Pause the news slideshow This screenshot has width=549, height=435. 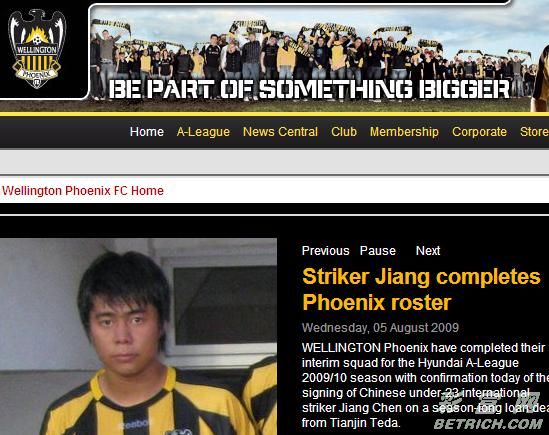(378, 251)
